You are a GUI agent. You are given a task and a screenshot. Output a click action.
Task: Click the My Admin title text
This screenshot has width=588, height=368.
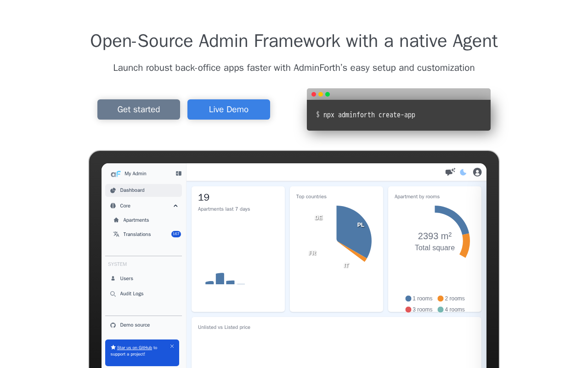pos(136,174)
